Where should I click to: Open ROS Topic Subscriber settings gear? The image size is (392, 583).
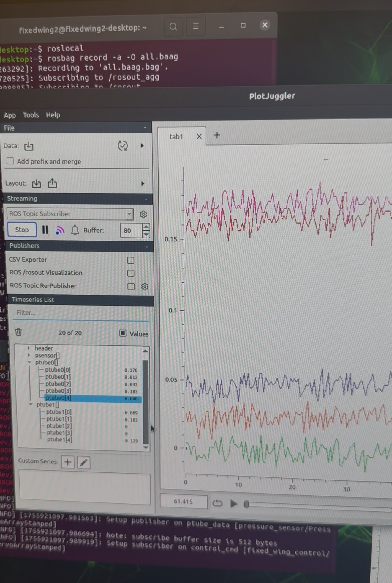(143, 214)
